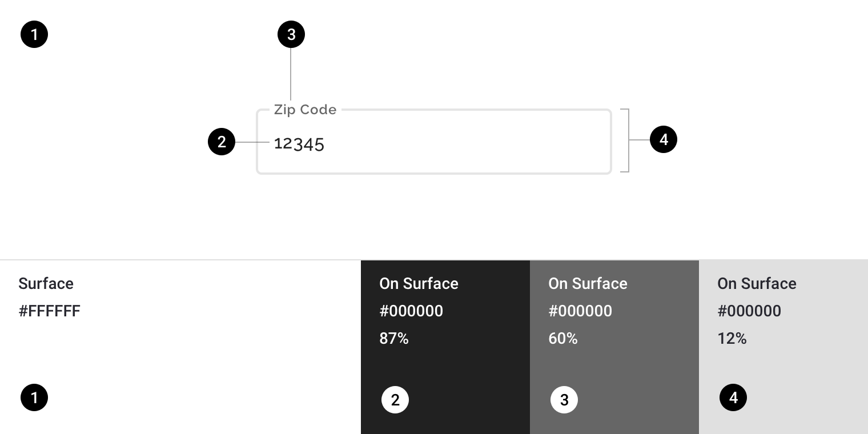Select the On Surface 12% light swatch

click(783, 347)
